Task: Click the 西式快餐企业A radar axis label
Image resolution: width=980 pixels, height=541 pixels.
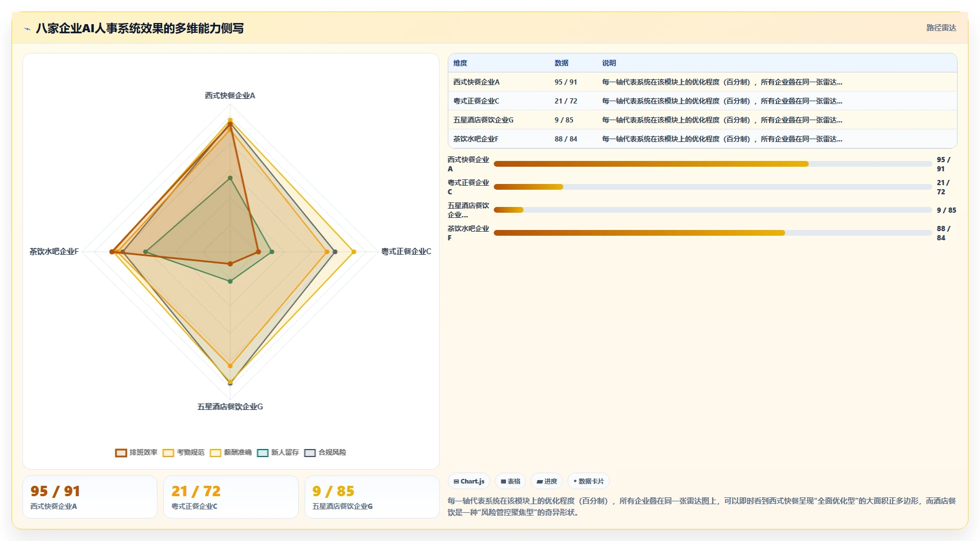Action: 230,95
